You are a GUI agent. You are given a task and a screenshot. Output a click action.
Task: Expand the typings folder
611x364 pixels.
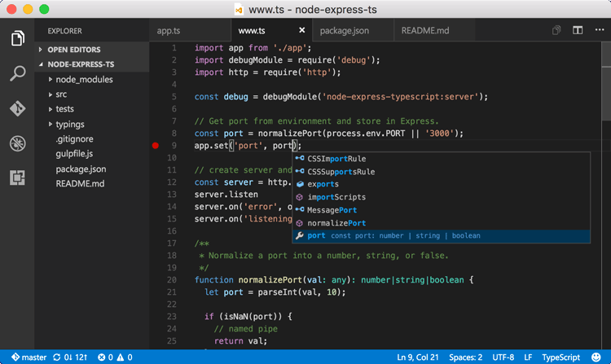point(92,125)
